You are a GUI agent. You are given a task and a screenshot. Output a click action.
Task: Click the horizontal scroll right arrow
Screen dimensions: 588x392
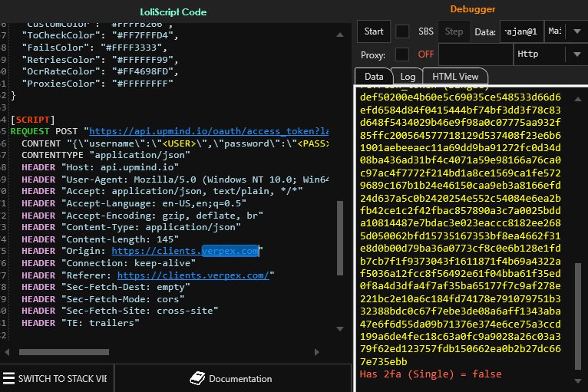[x=317, y=352]
